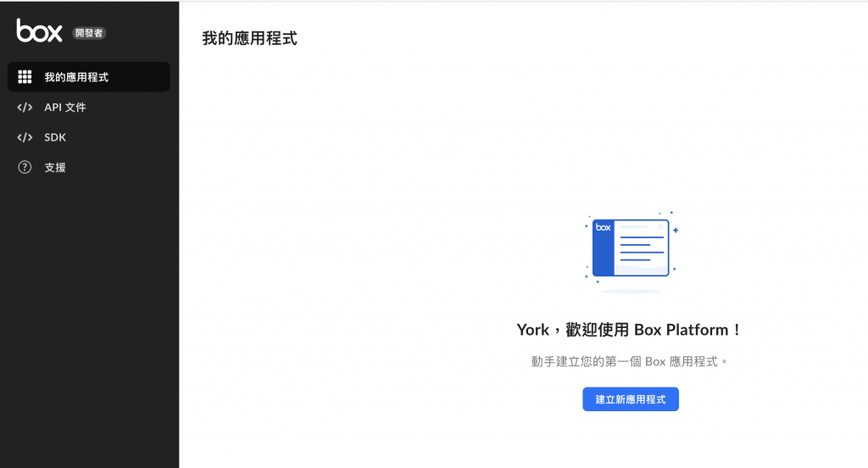Click the welcome text York，歡迎使用 Box Platform
The width and height of the screenshot is (868, 468).
tap(630, 330)
